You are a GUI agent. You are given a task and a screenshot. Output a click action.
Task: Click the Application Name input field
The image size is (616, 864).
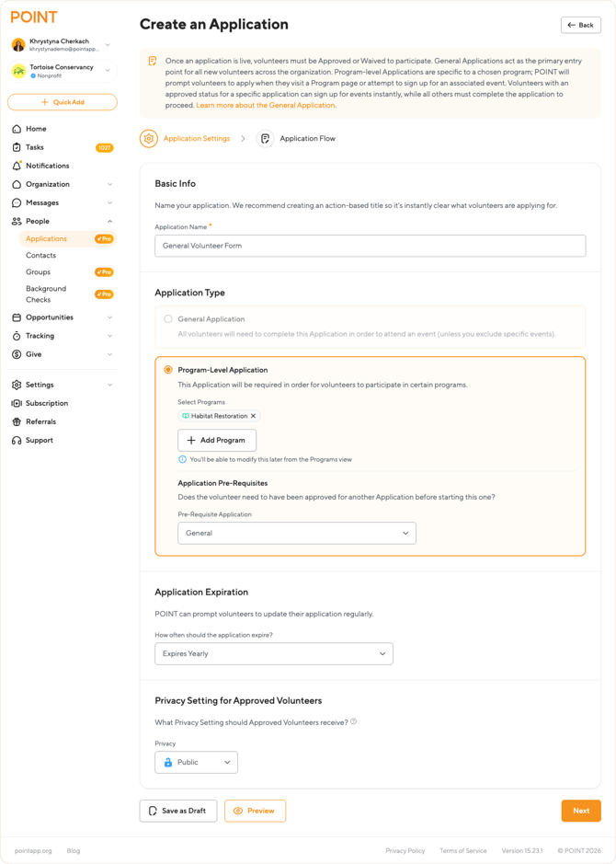pos(370,246)
